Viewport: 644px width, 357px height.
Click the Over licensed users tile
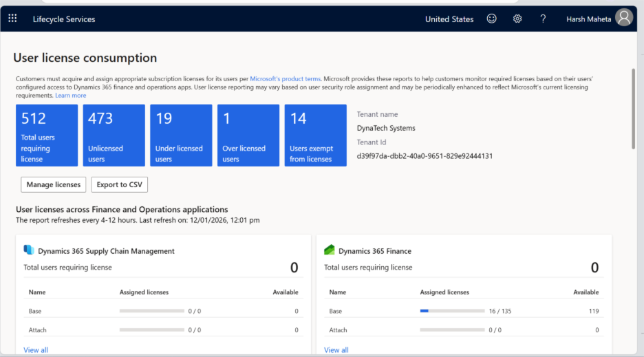click(x=248, y=136)
